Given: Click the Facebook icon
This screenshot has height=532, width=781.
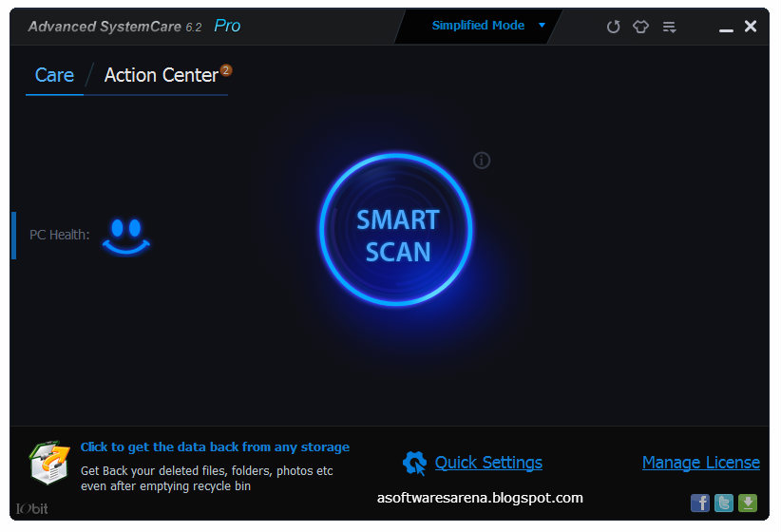Looking at the screenshot, I should [x=700, y=503].
